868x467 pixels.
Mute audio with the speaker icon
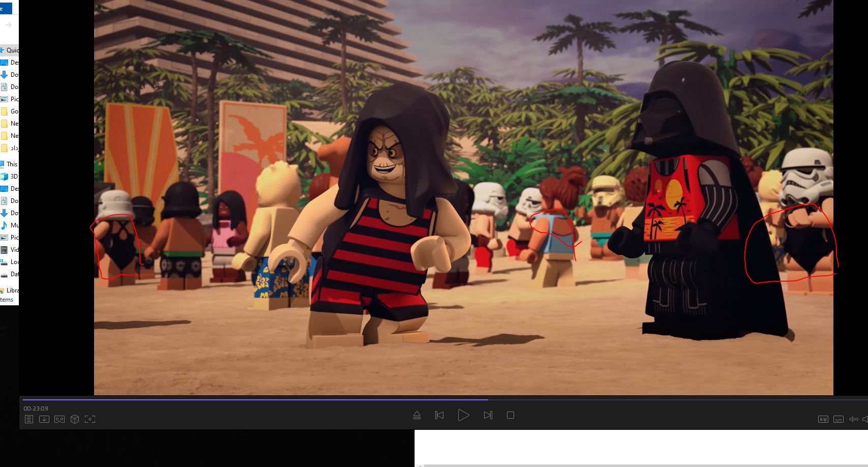coord(865,419)
